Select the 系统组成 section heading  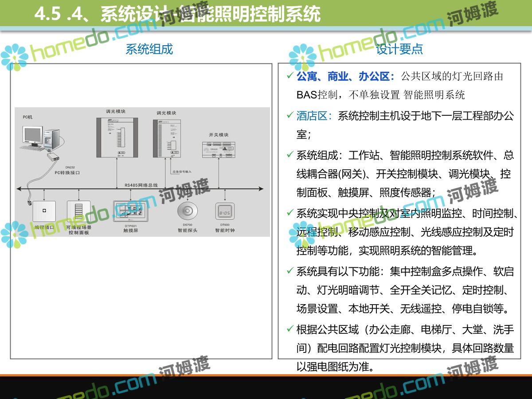point(149,49)
